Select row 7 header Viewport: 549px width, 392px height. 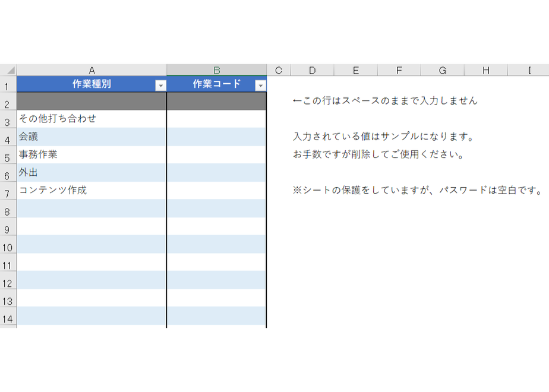tap(8, 191)
